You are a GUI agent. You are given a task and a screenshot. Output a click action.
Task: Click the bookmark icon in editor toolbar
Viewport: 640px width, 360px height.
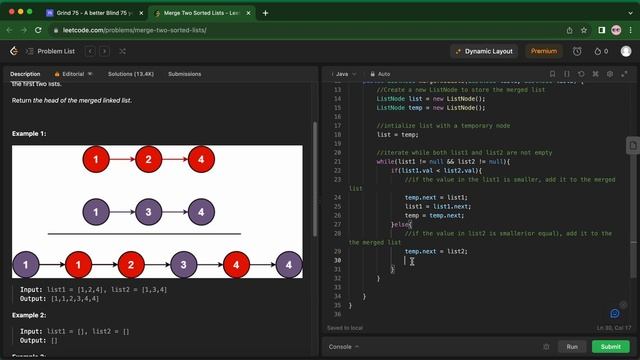coord(552,74)
